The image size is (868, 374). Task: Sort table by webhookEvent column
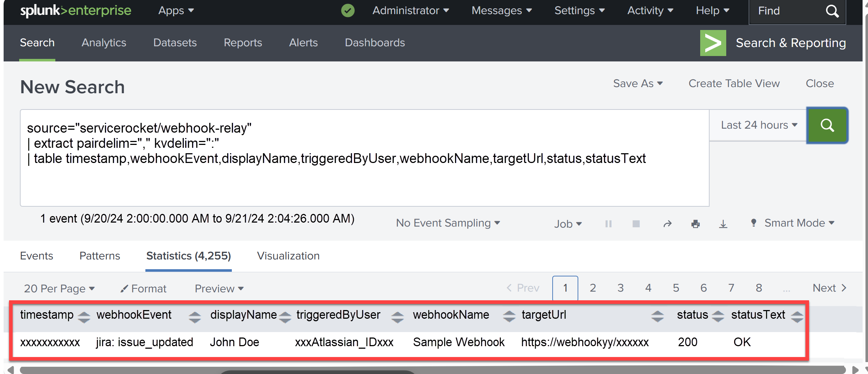[x=195, y=317]
